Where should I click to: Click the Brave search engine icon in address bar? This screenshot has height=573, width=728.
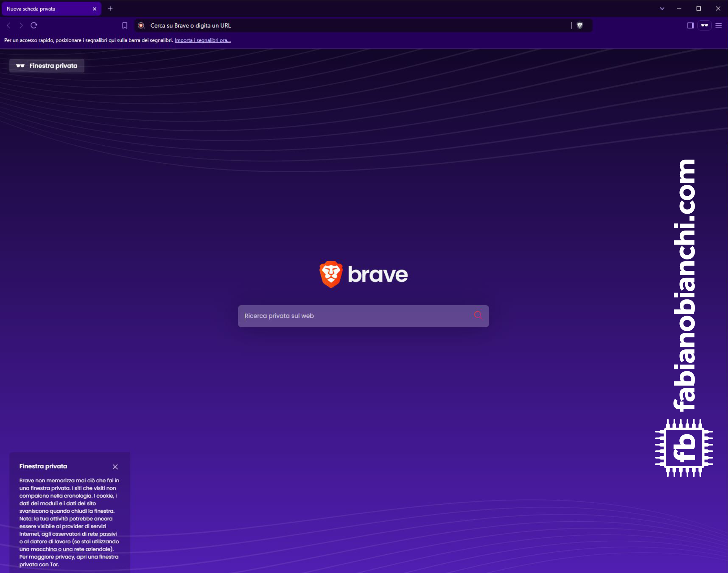click(x=141, y=25)
